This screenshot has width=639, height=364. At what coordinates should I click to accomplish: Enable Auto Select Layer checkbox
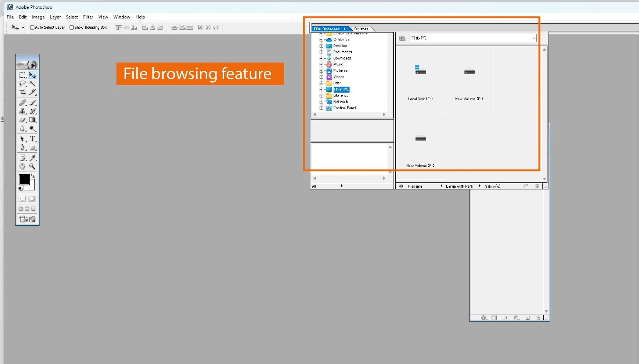32,27
